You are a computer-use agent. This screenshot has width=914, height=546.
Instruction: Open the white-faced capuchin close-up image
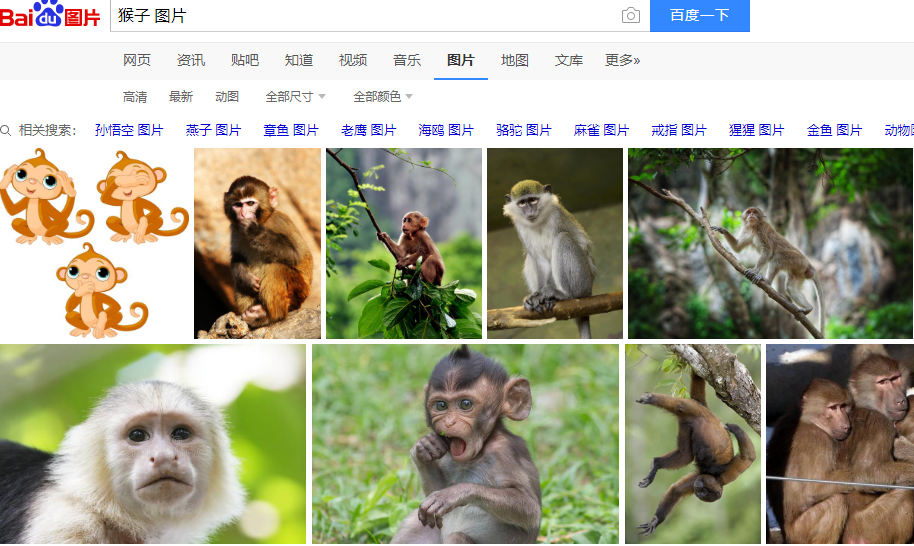(153, 444)
